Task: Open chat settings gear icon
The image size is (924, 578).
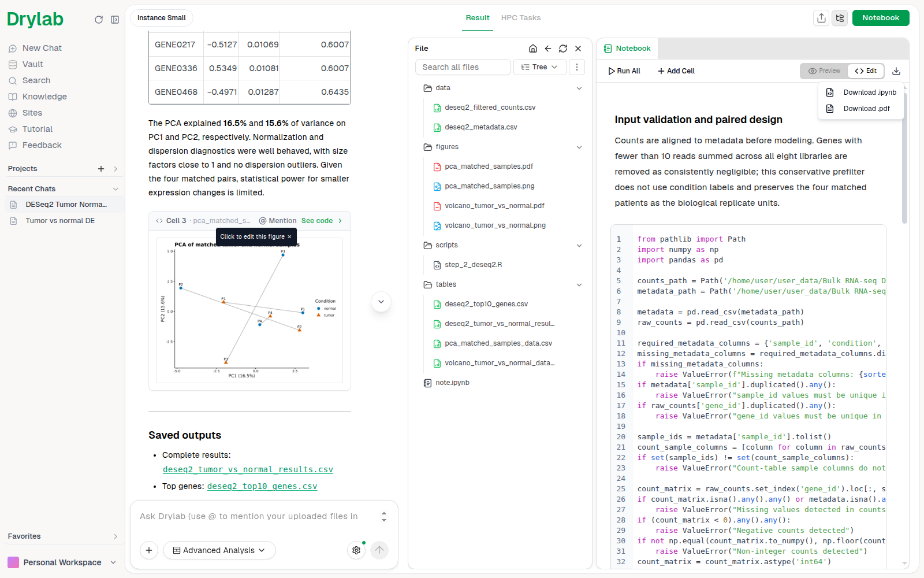Action: point(356,550)
